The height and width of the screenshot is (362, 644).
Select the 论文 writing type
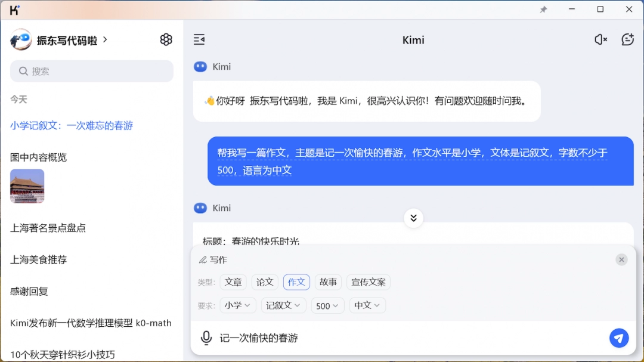click(265, 282)
